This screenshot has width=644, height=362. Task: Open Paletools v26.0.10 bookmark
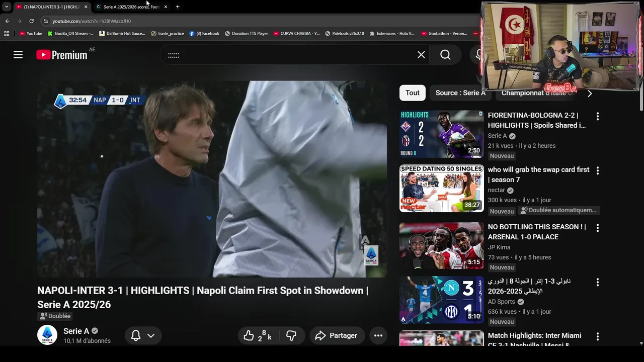345,34
